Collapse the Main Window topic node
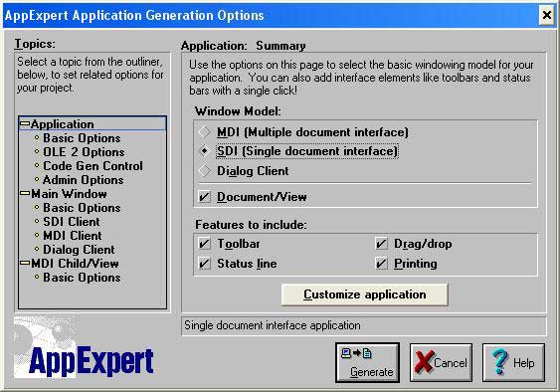Image resolution: width=560 pixels, height=392 pixels. (x=25, y=193)
